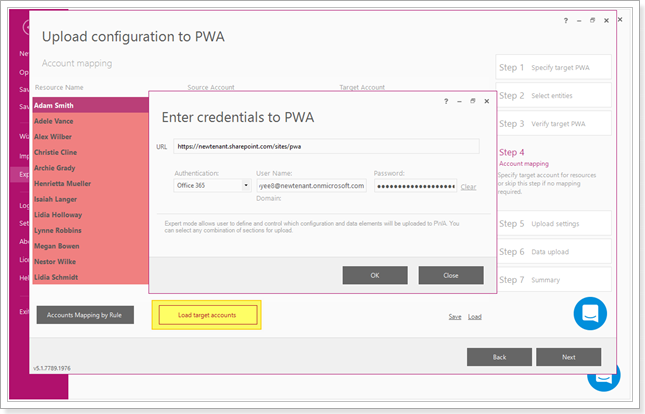Close the Enter credentials dialog with X

pyautogui.click(x=487, y=101)
